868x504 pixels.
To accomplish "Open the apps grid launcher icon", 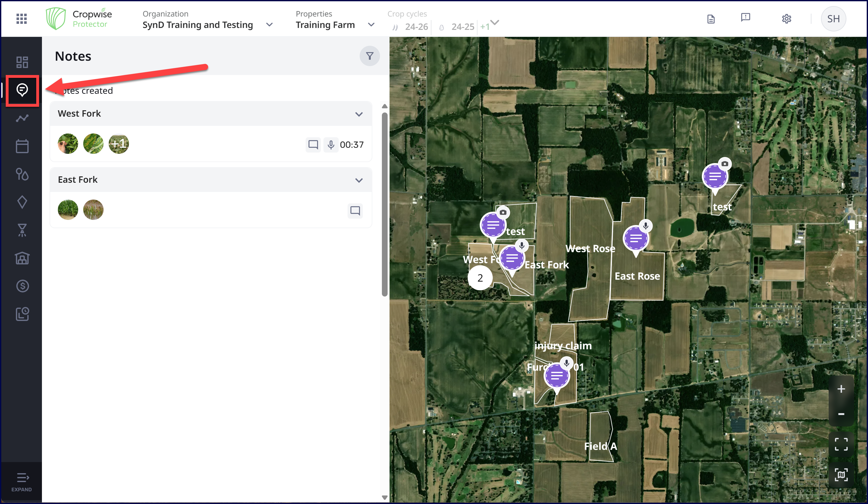I will (x=21, y=19).
